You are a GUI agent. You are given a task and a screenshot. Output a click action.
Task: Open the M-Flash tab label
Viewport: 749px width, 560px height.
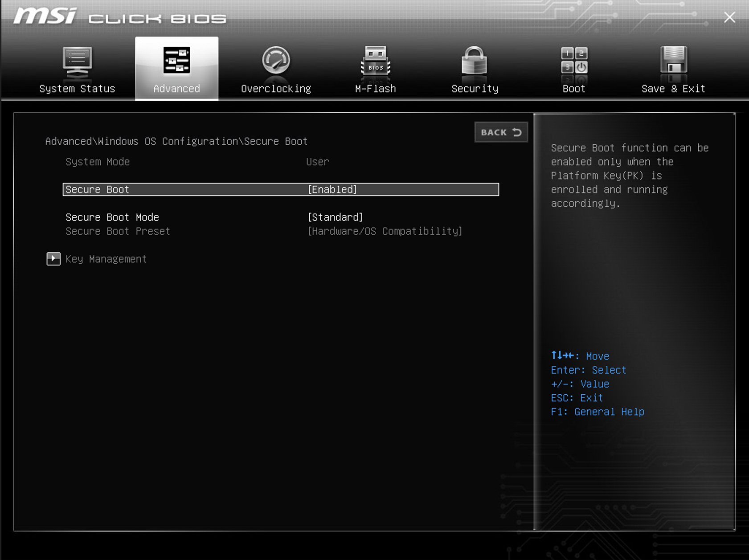[376, 89]
